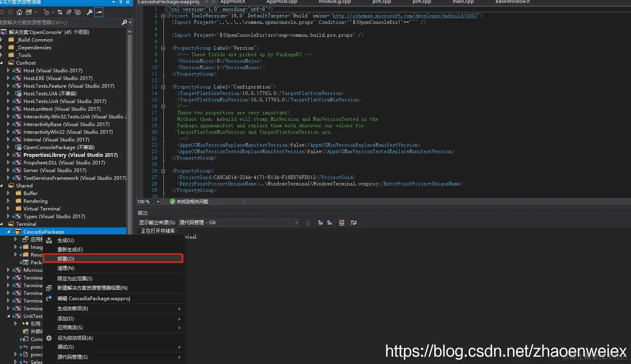Collapse the Project element at line 2
Screen dimensions: 631x364
tap(163, 16)
